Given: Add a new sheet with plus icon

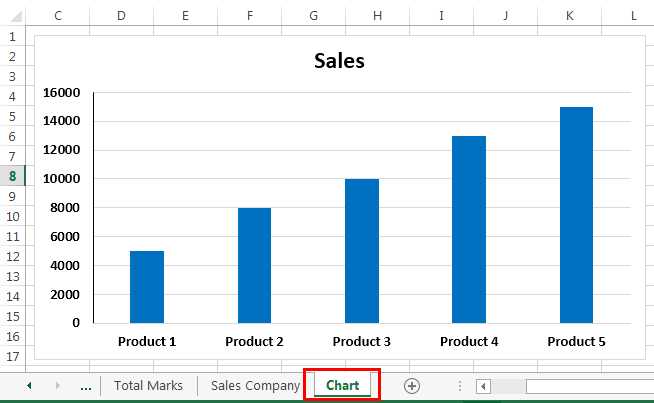Looking at the screenshot, I should click(x=412, y=386).
